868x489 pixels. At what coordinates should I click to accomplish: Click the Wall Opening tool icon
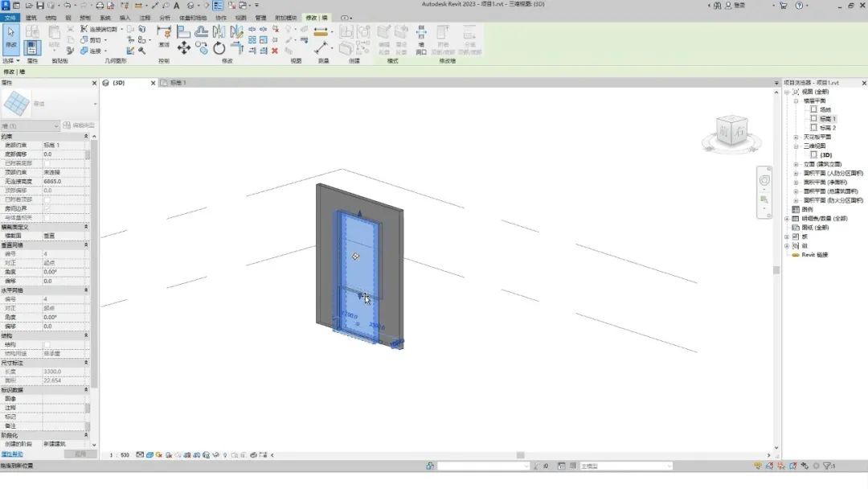[x=421, y=40]
